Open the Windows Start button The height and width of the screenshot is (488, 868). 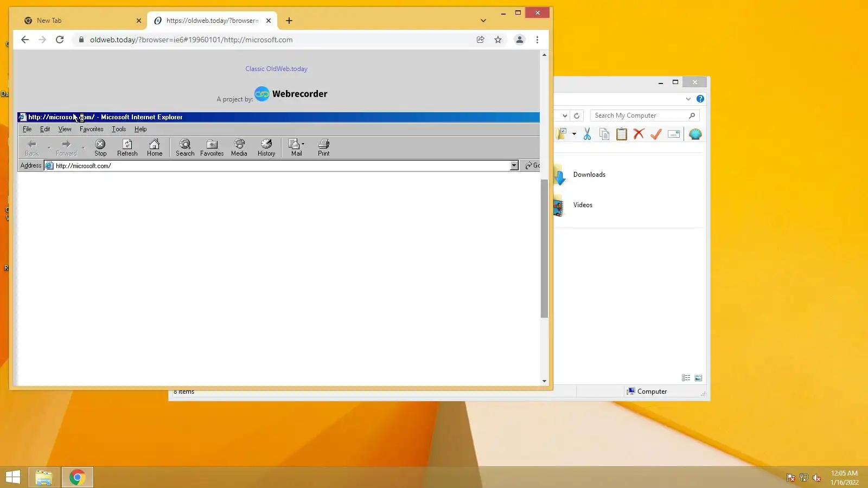click(13, 477)
